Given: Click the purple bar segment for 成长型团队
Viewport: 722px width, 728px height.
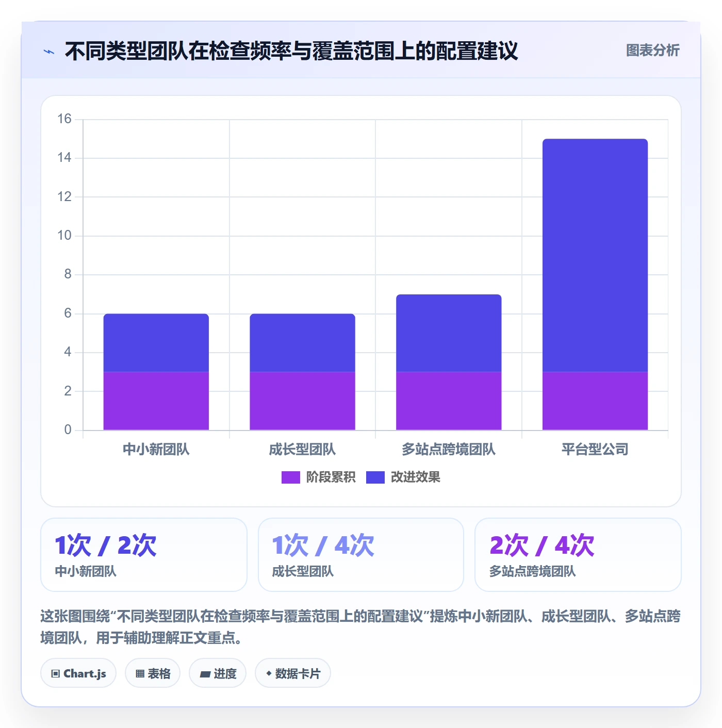Looking at the screenshot, I should point(303,401).
